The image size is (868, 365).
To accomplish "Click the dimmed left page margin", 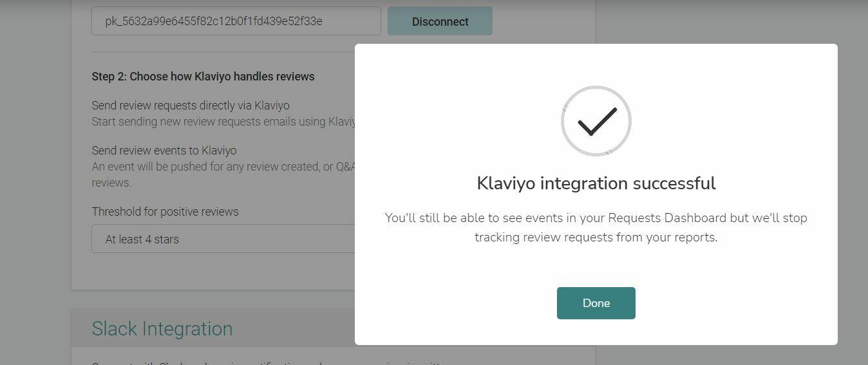I will coord(35,193).
